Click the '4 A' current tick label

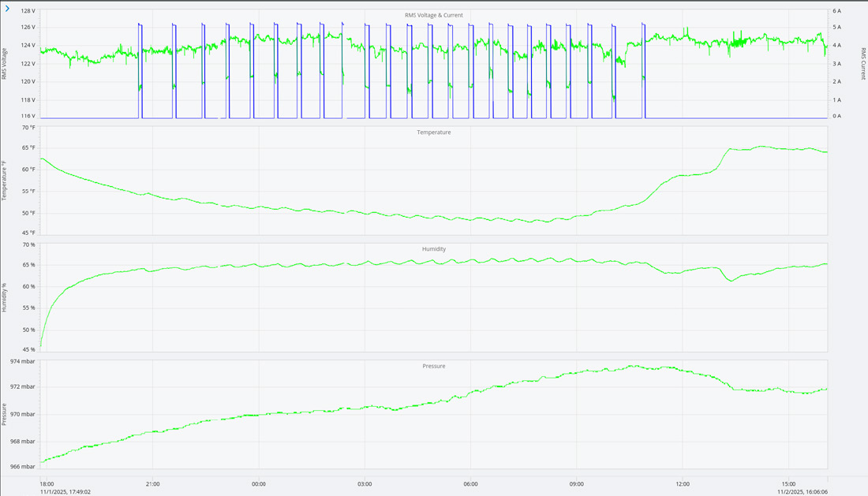pos(836,46)
